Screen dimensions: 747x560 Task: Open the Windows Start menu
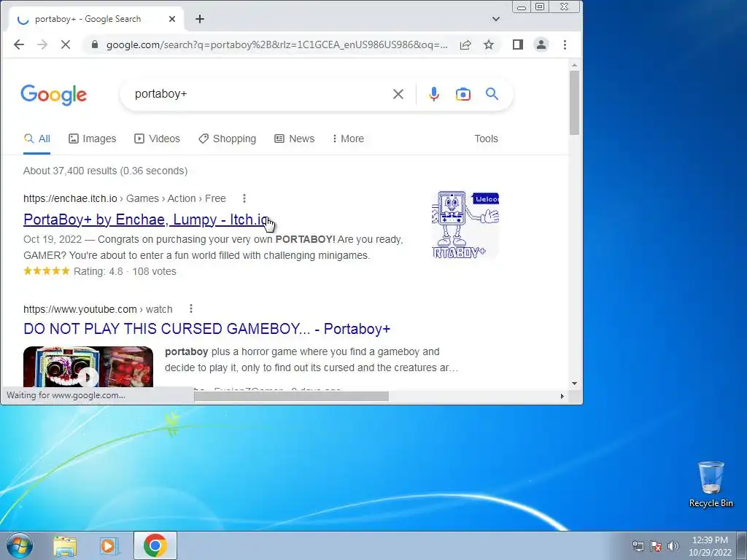(x=19, y=545)
